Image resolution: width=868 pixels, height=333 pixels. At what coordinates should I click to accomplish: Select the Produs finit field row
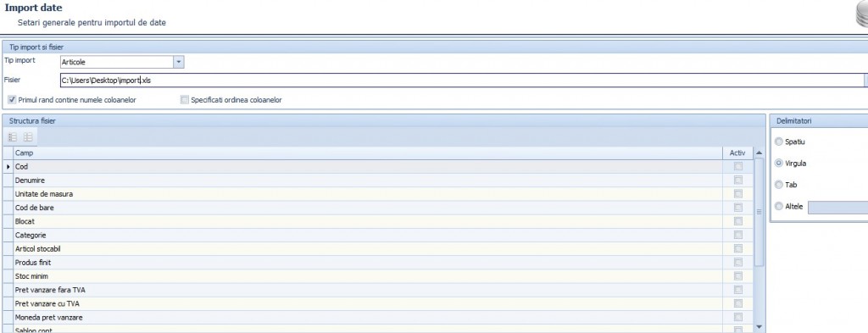tap(368, 262)
